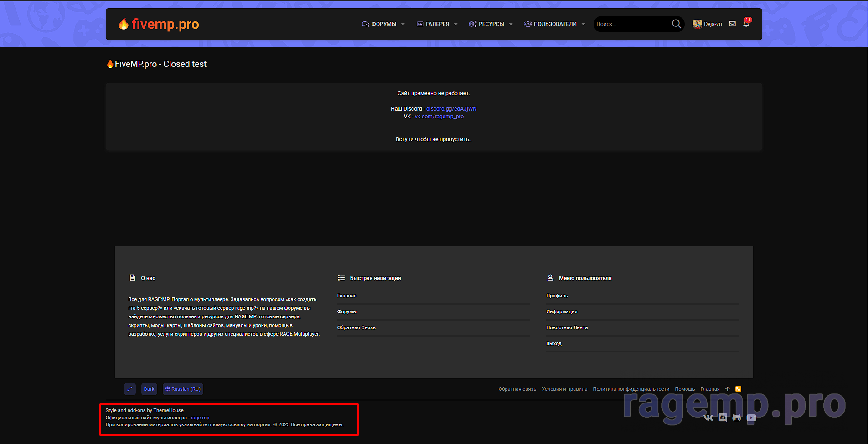Screen dimensions: 868x444
Task: Open the orange RSS feed icon
Action: click(x=738, y=389)
